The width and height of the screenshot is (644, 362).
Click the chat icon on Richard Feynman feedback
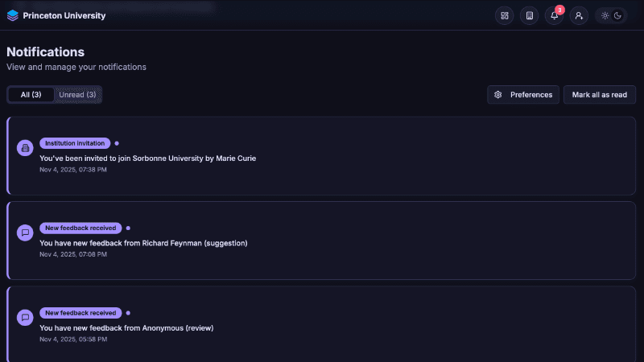click(x=25, y=232)
